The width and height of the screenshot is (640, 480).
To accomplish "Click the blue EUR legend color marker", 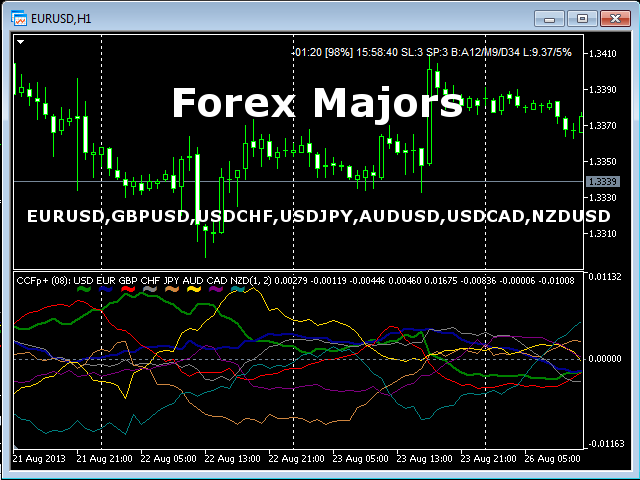I will tap(106, 289).
